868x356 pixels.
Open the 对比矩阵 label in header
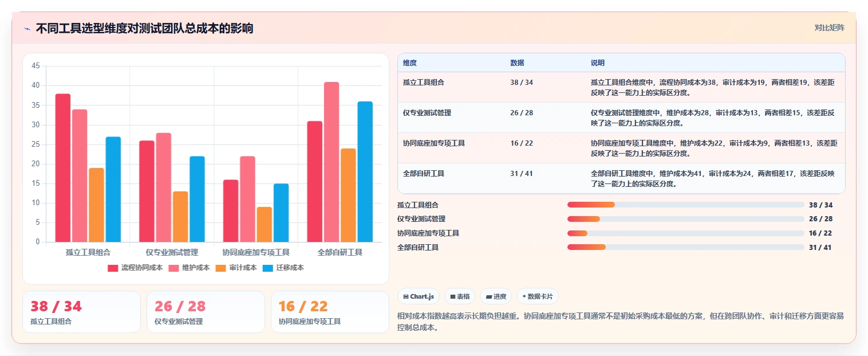[829, 28]
